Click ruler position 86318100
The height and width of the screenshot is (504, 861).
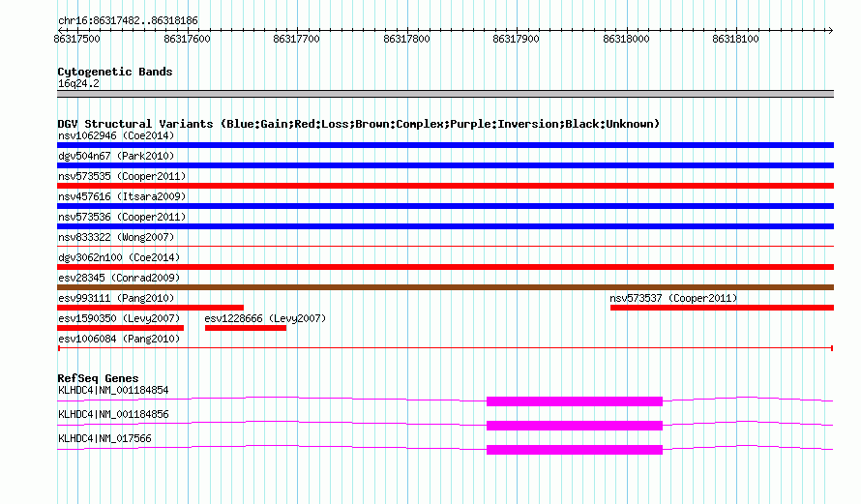pyautogui.click(x=736, y=39)
